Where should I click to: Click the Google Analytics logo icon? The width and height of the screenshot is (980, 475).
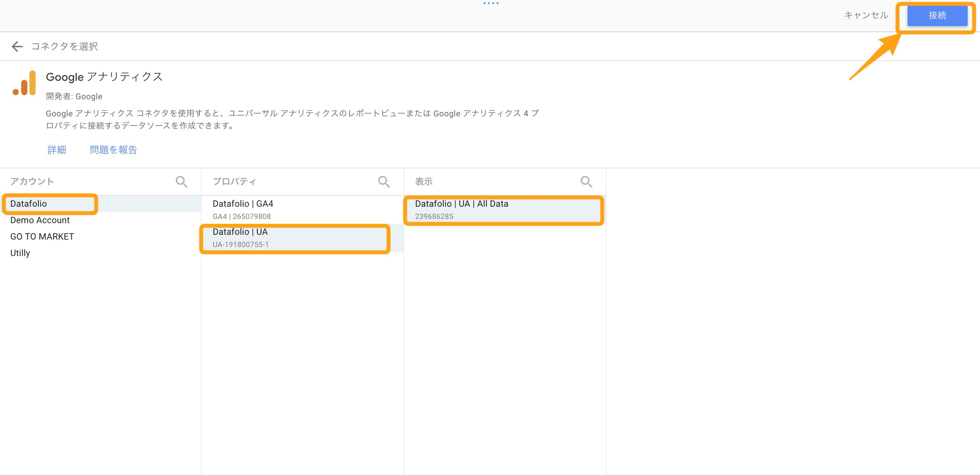coord(24,82)
